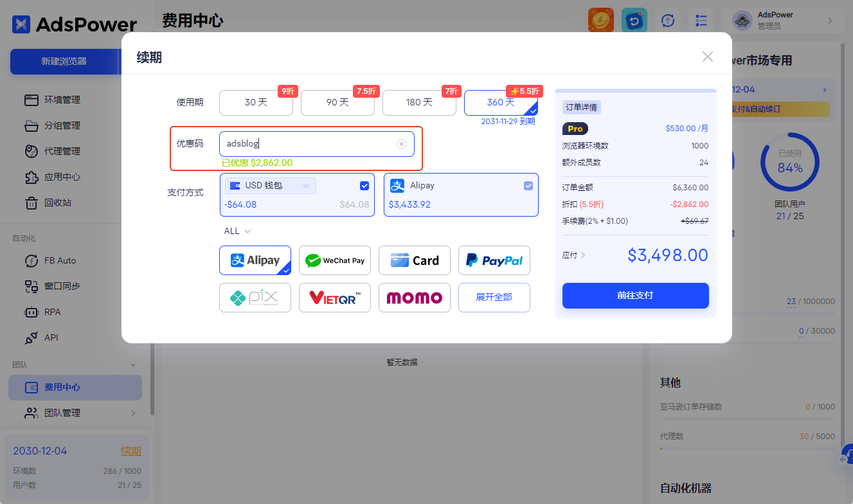Click the 环境管理 browser window icon

click(31, 100)
